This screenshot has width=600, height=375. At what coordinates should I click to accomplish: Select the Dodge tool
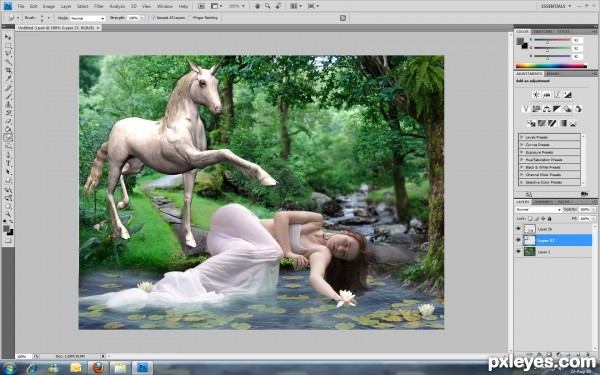(8, 147)
